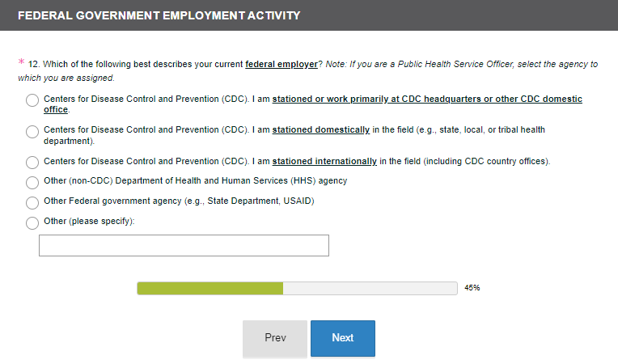Screen dimensions: 618x364
Task: Click the green survey progress bar
Action: pyautogui.click(x=210, y=288)
